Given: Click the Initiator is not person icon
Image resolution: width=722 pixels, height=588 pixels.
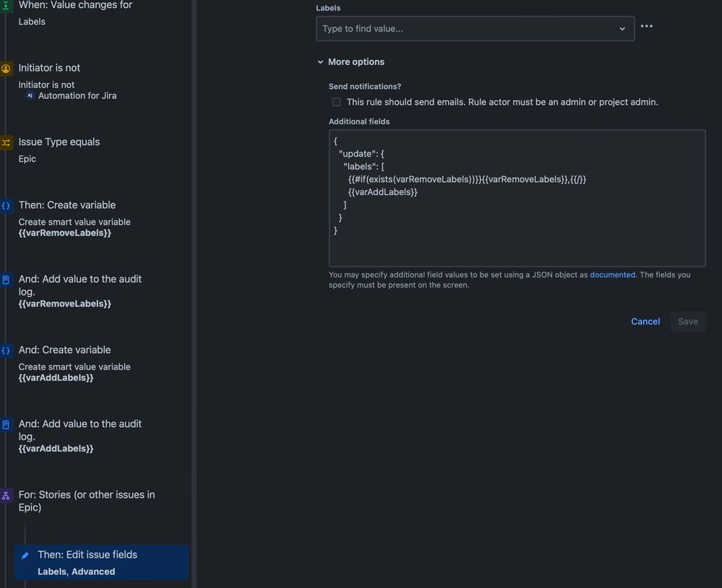Looking at the screenshot, I should click(x=7, y=67).
